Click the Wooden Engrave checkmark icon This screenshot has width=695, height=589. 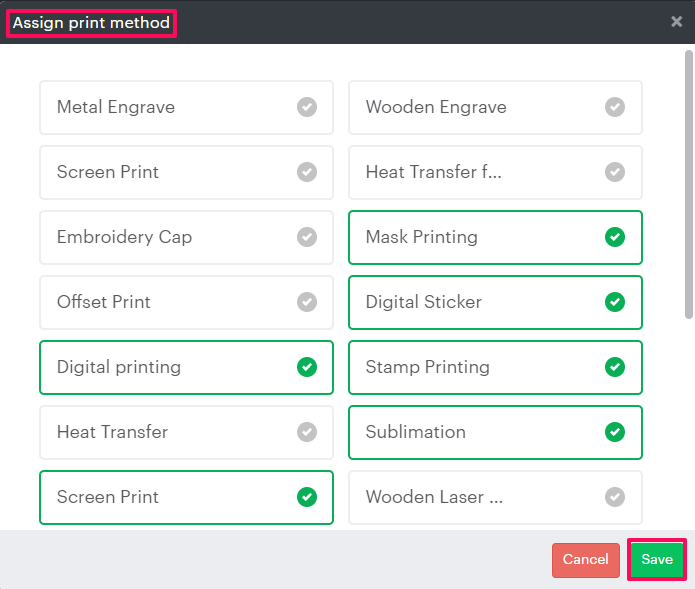(615, 107)
